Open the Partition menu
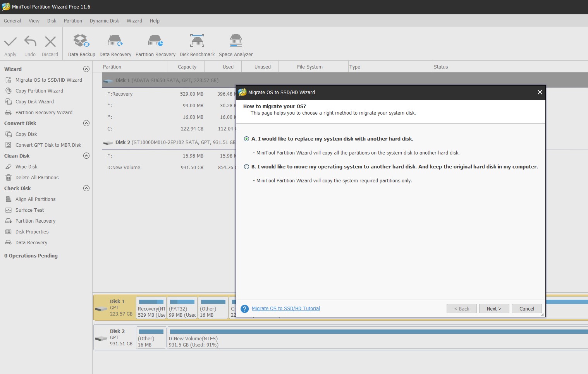The width and height of the screenshot is (588, 374). pyautogui.click(x=73, y=21)
